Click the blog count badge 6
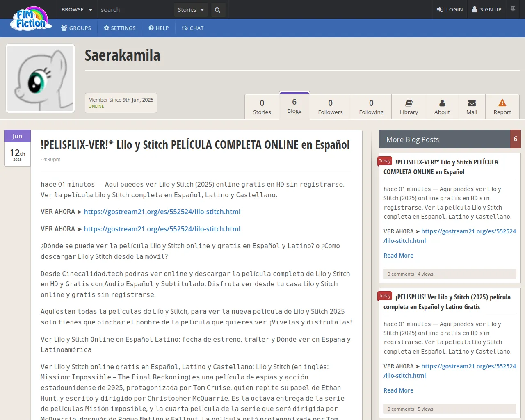Image resolution: width=525 pixels, height=420 pixels. (x=516, y=139)
